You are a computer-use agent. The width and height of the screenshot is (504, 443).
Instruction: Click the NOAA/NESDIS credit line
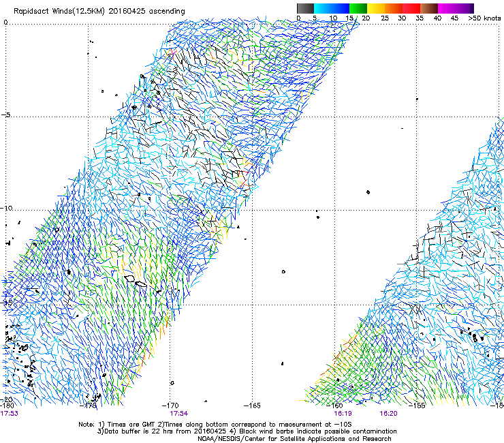[294, 439]
